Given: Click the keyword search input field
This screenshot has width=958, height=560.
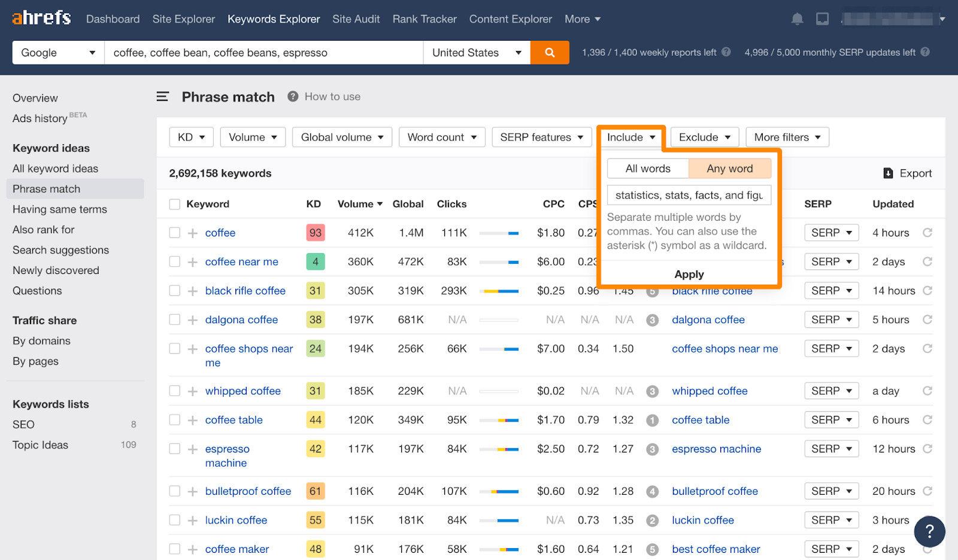Looking at the screenshot, I should tap(263, 52).
